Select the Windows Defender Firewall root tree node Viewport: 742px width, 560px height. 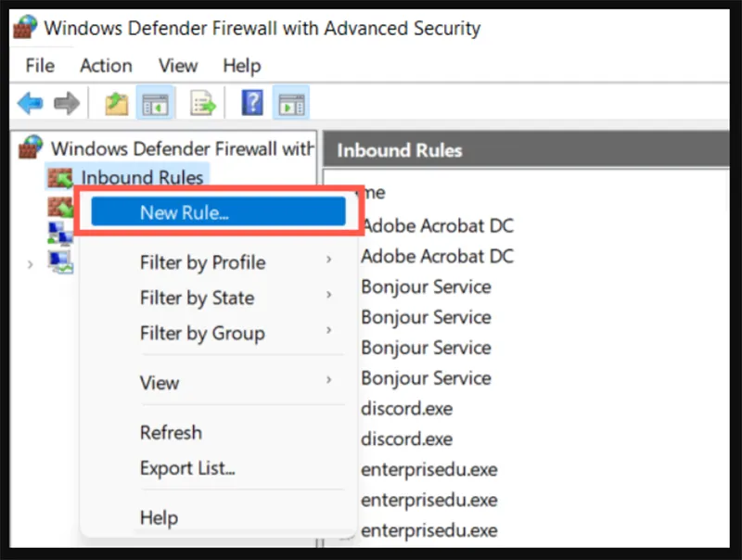182,148
